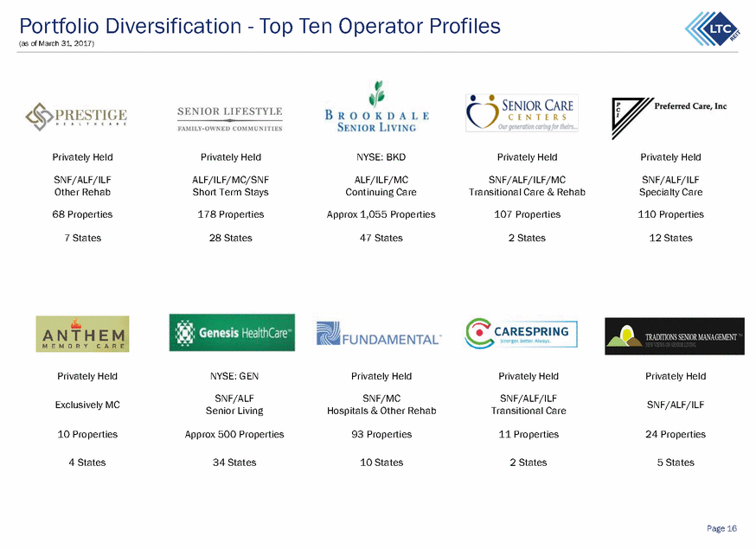Viewport: 756px width, 549px height.
Task: Click '5 States' under Traditions
Action: [676, 463]
